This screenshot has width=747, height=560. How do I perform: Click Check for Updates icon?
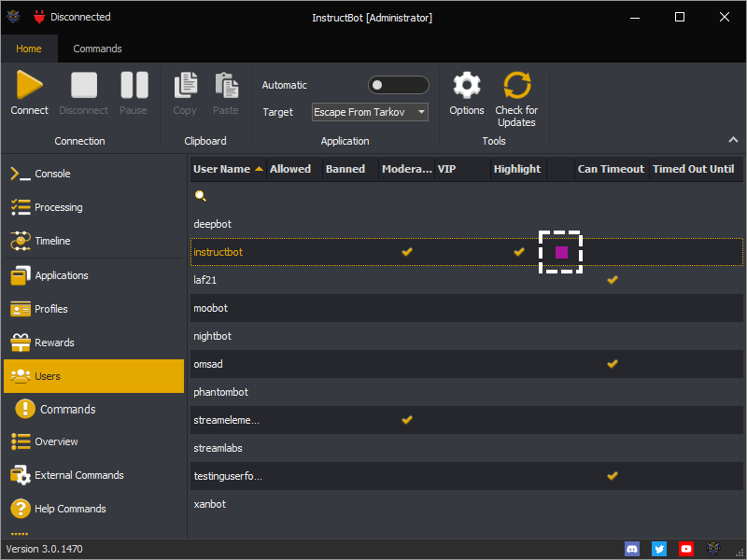pos(516,86)
